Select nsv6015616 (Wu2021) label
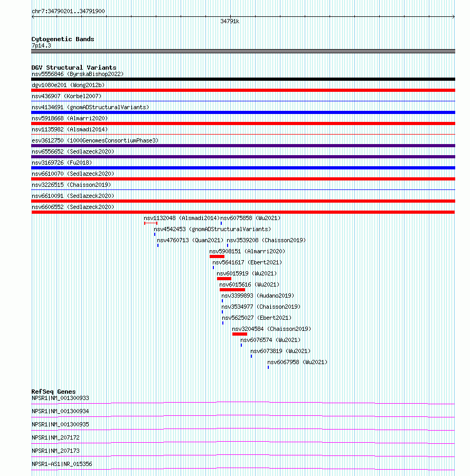 [249, 285]
